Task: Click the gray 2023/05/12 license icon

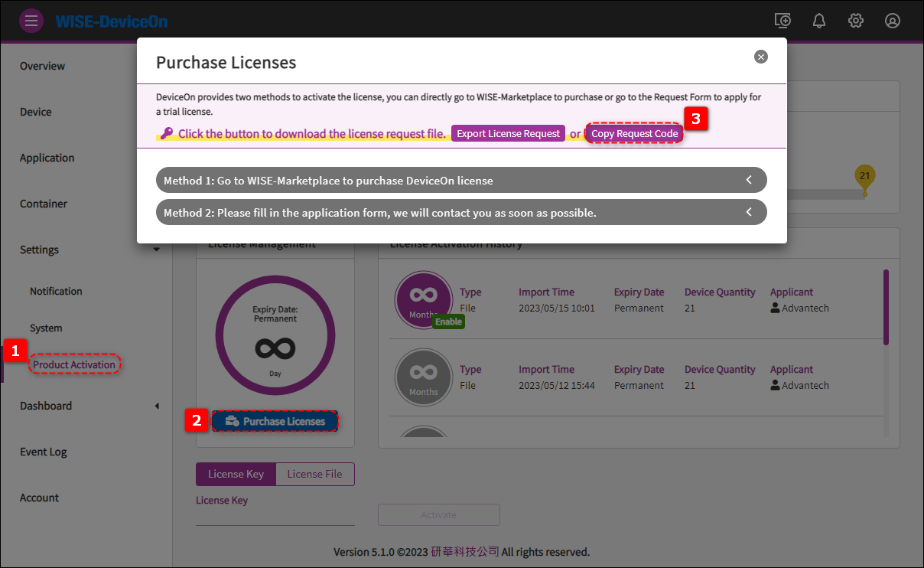Action: click(x=423, y=377)
